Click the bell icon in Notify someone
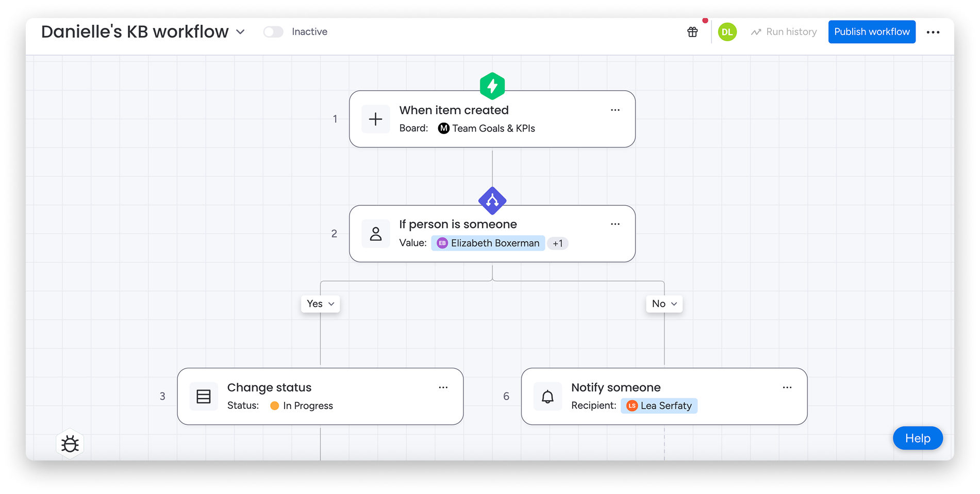 (x=547, y=397)
